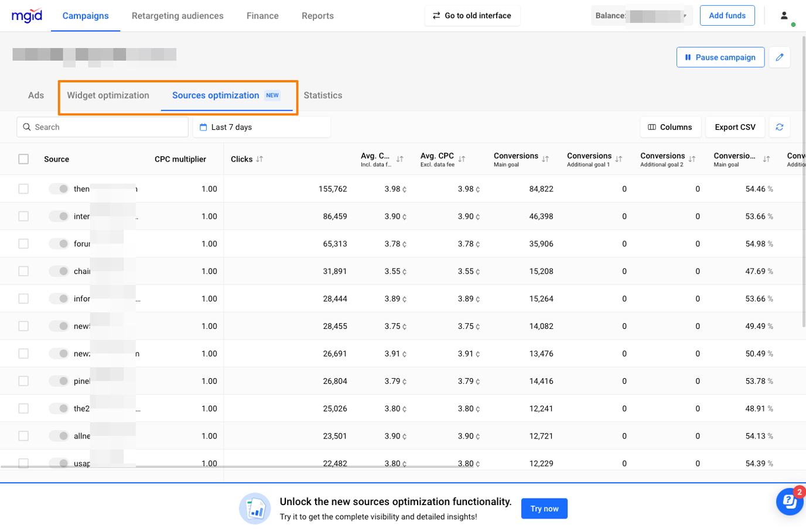Open the Last 7 days date range selector
This screenshot has height=532, width=806.
tap(234, 126)
